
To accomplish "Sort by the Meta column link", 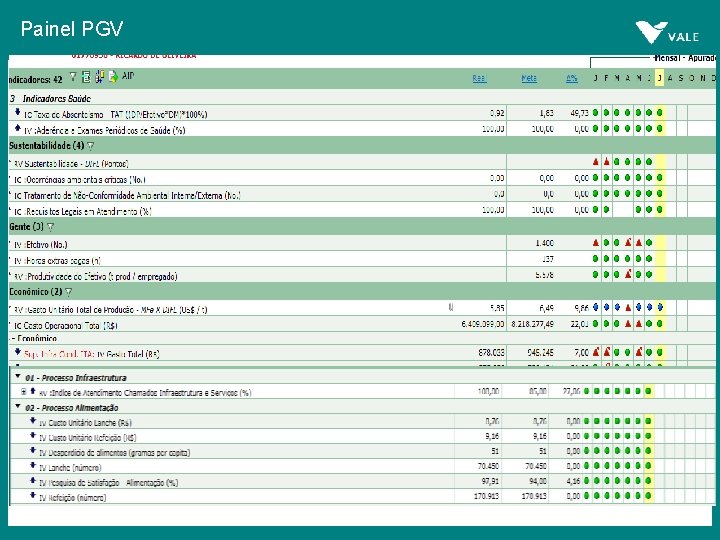I will click(529, 79).
